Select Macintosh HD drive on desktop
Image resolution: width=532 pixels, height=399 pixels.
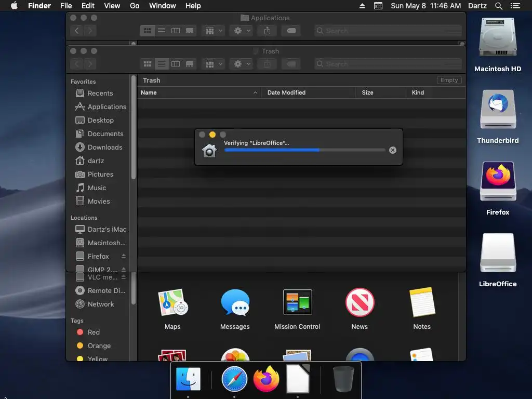click(x=498, y=37)
